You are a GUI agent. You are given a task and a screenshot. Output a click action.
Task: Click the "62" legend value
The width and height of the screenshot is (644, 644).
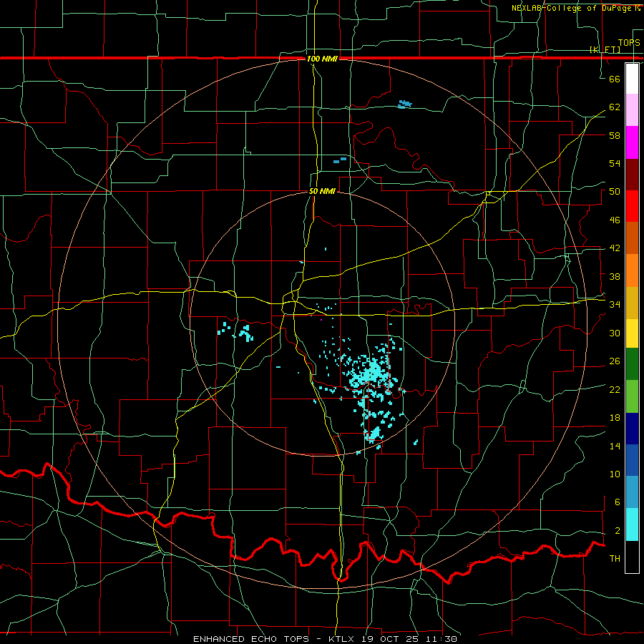(615, 107)
